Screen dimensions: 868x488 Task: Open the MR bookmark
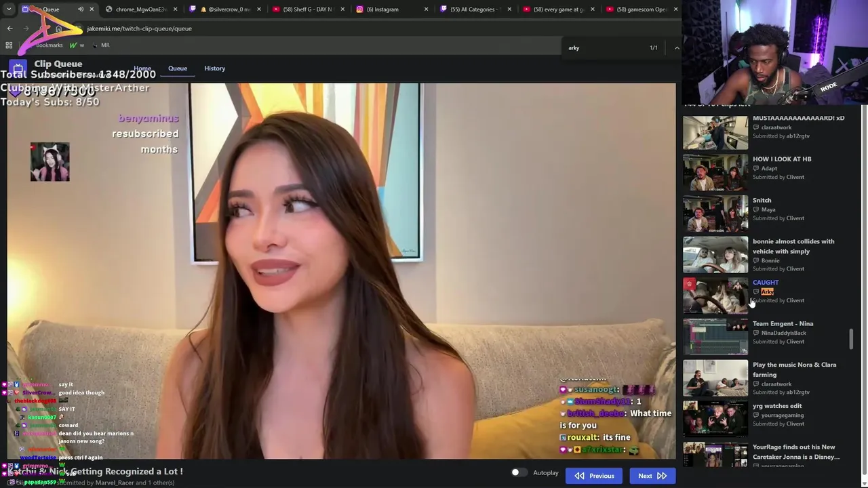coord(100,45)
